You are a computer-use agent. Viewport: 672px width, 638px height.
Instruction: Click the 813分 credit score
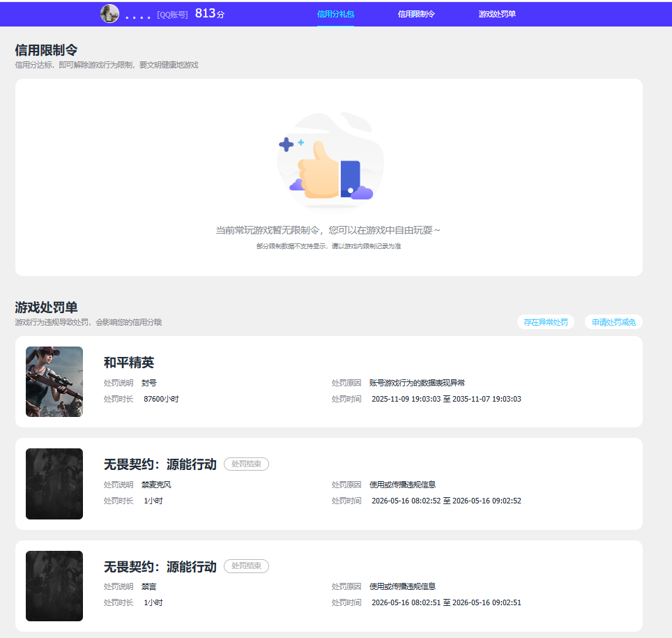click(210, 14)
